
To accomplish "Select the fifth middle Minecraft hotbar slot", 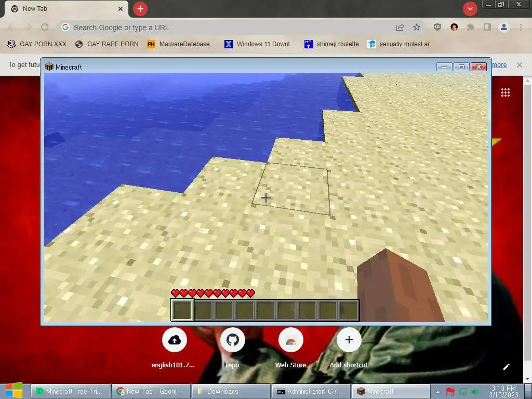I will (x=265, y=311).
